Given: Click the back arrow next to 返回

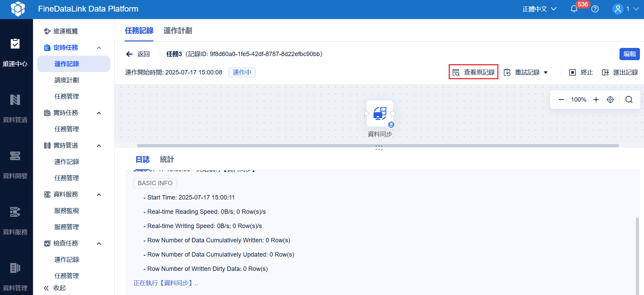Looking at the screenshot, I should pyautogui.click(x=129, y=54).
